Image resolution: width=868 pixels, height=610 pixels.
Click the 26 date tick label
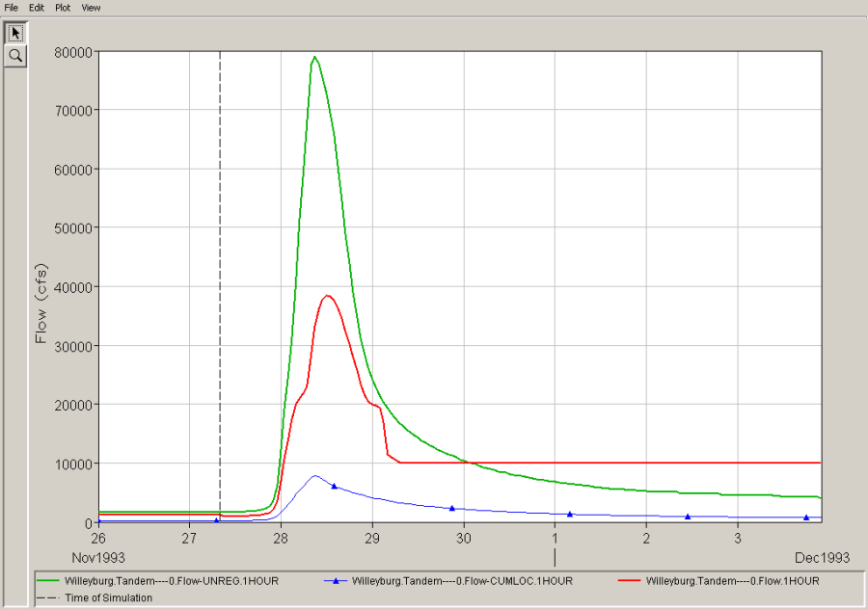point(98,539)
